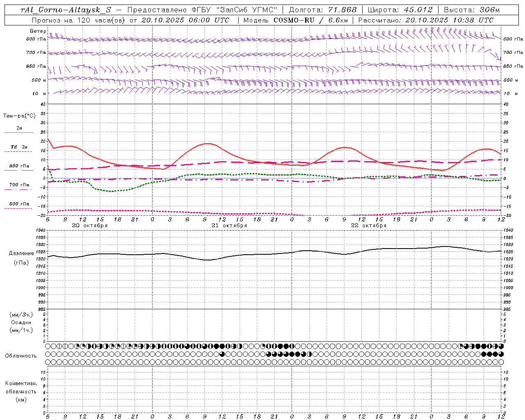This screenshot has width=525, height=420.
Task: Click the Облачность cloud cover label
Action: 21,356
